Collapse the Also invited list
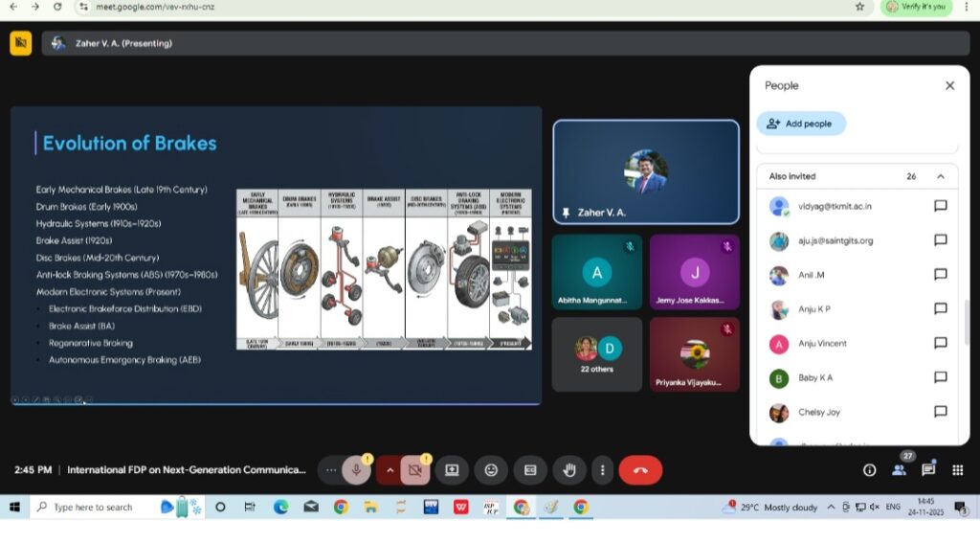980x543 pixels. 940,176
